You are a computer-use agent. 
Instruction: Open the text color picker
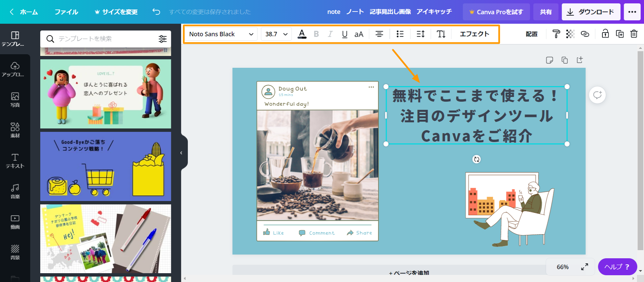[302, 34]
